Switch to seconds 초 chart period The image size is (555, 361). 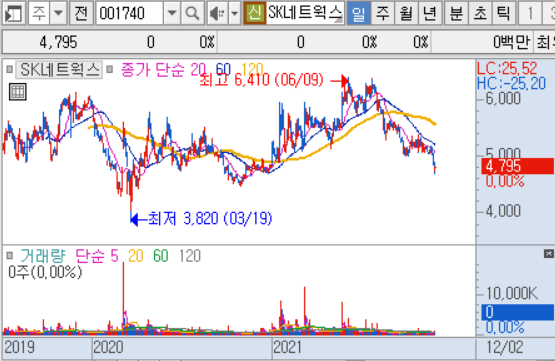(x=480, y=13)
